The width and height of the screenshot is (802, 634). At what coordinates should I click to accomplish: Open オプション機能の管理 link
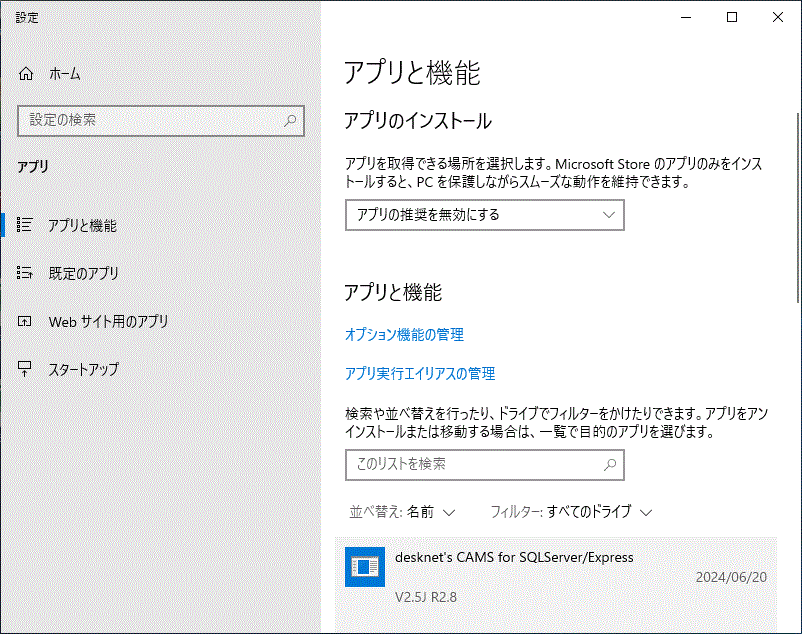[x=404, y=334]
